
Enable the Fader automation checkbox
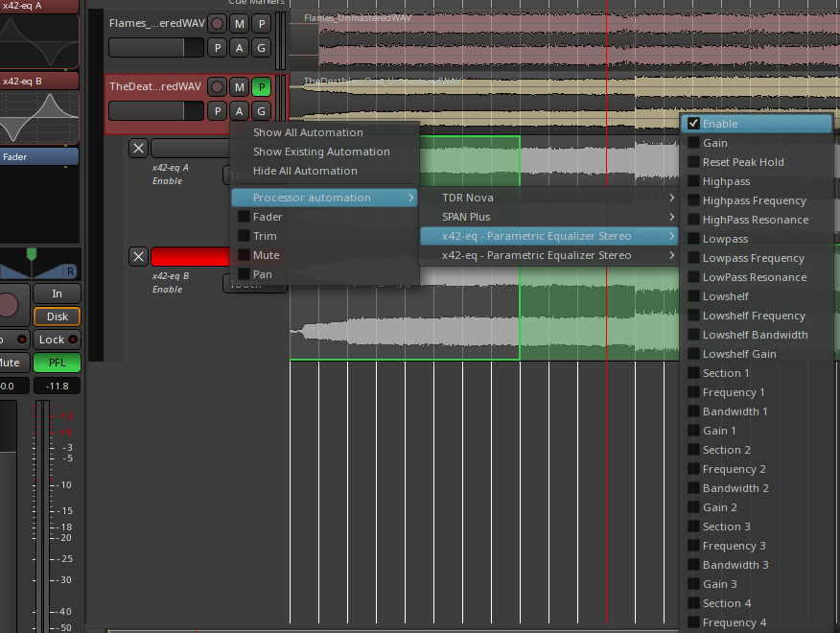(x=244, y=217)
